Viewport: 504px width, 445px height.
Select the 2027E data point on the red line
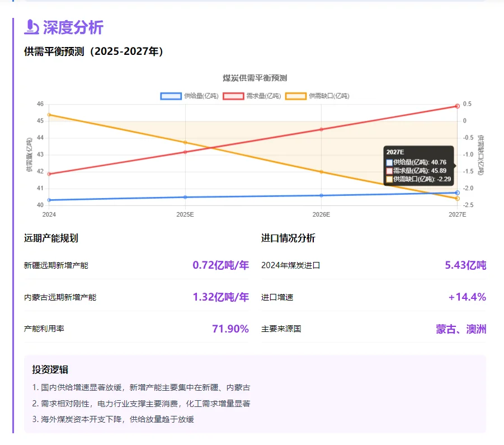pyautogui.click(x=458, y=106)
